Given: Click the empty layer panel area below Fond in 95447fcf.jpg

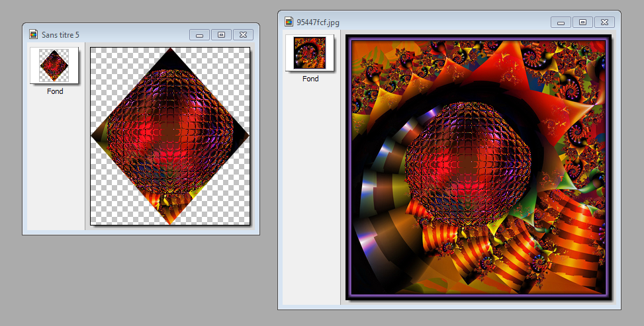Looking at the screenshot, I should point(310,198).
